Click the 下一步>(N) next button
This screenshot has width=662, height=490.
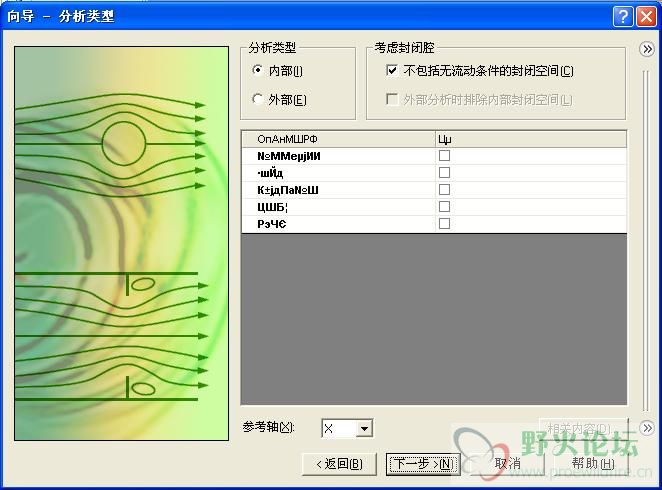(x=423, y=464)
